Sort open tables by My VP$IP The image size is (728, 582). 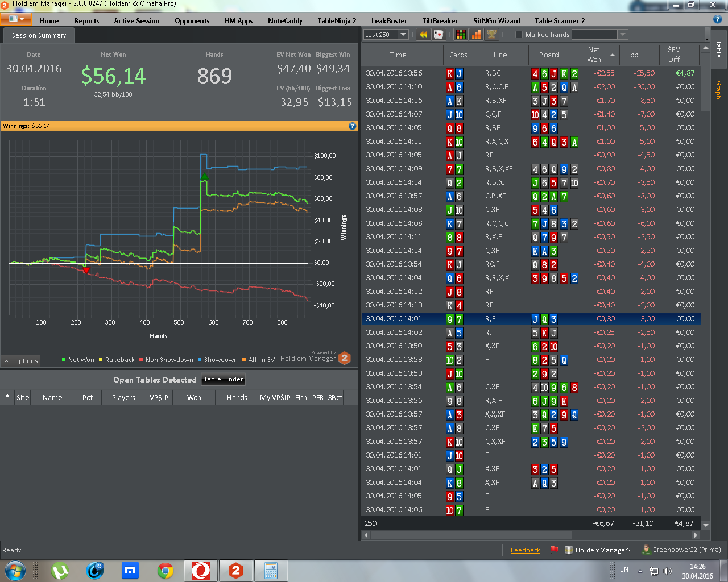coord(275,397)
